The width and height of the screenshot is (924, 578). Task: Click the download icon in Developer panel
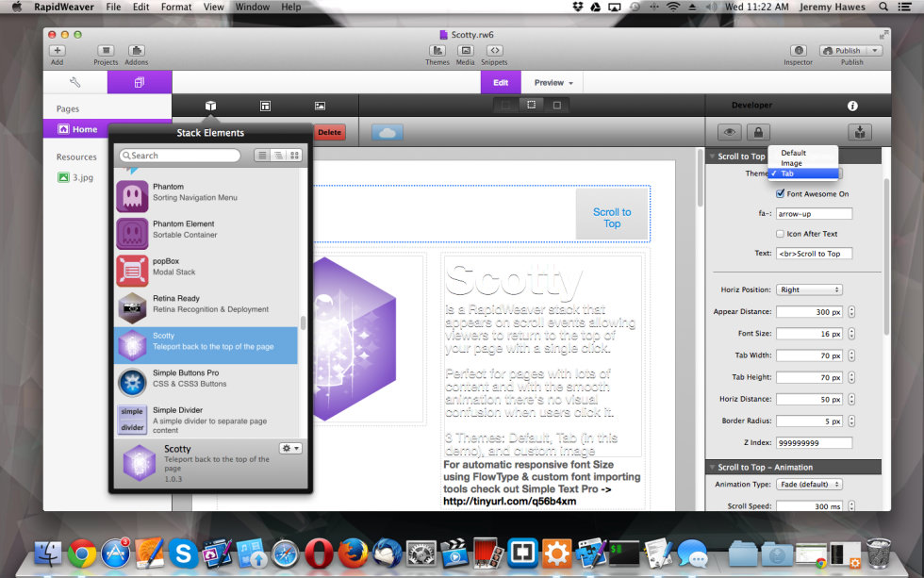(x=860, y=132)
